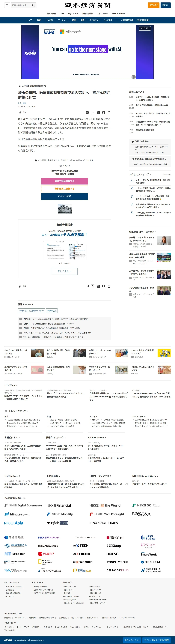
Task: Click the 日経ESG logo
Action: click(x=112, y=554)
